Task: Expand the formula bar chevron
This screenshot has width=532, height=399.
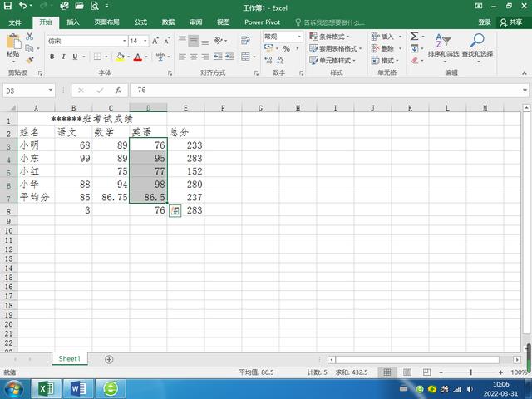Action: [525, 91]
